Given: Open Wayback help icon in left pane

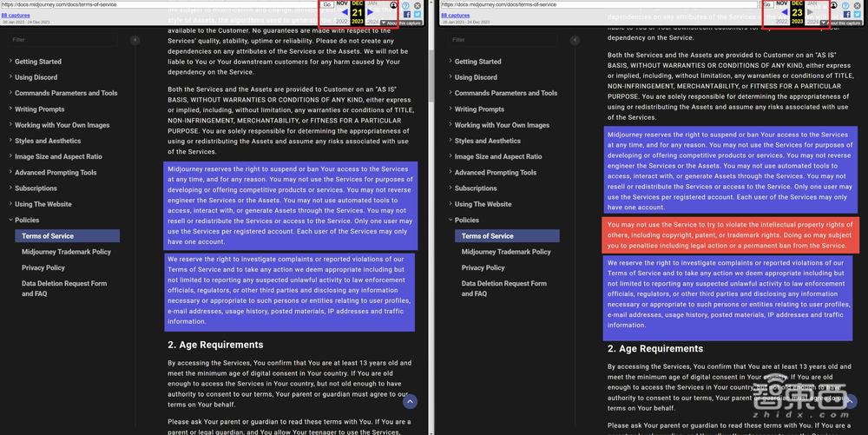Looking at the screenshot, I should click(x=405, y=5).
